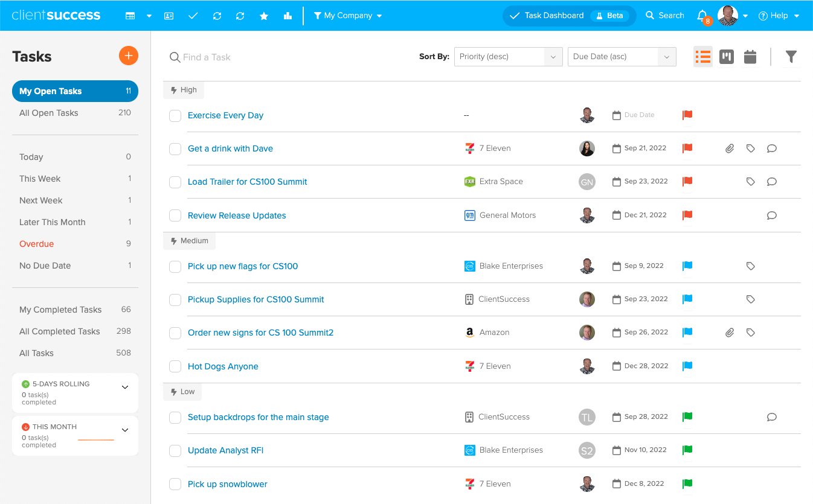
Task: Click the ClientSuccess logo
Action: pyautogui.click(x=56, y=15)
